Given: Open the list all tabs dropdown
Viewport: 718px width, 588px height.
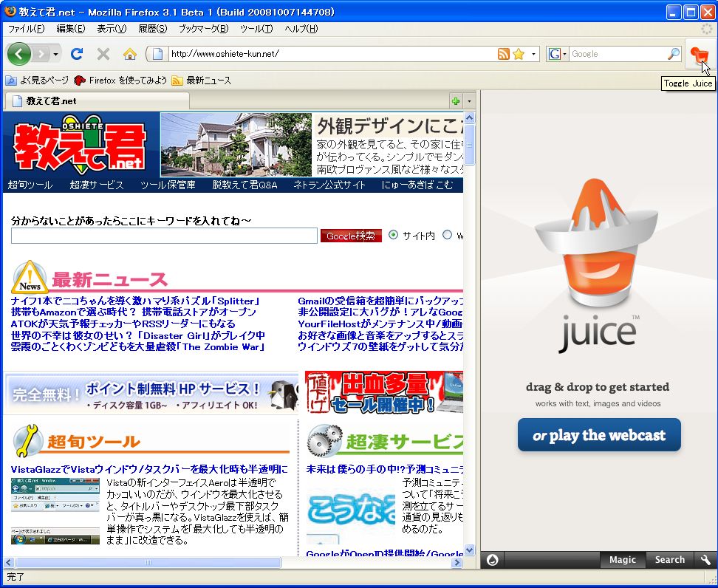Looking at the screenshot, I should (x=469, y=101).
